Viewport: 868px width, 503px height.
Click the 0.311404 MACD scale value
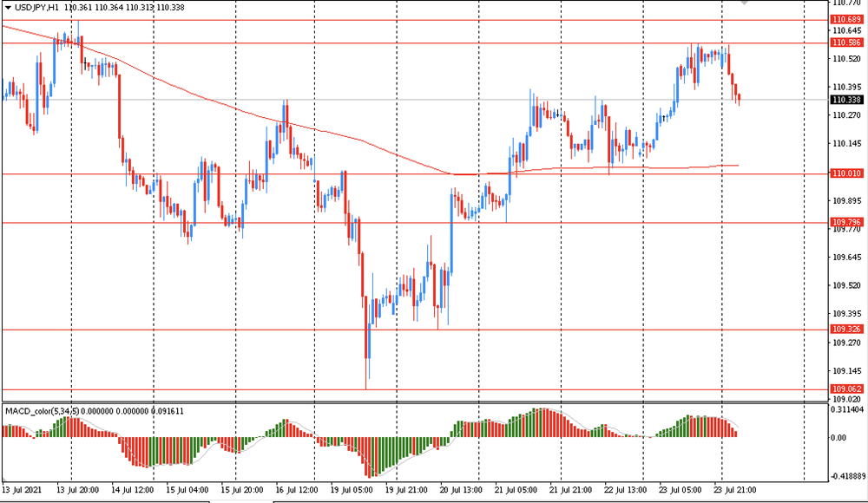(847, 409)
